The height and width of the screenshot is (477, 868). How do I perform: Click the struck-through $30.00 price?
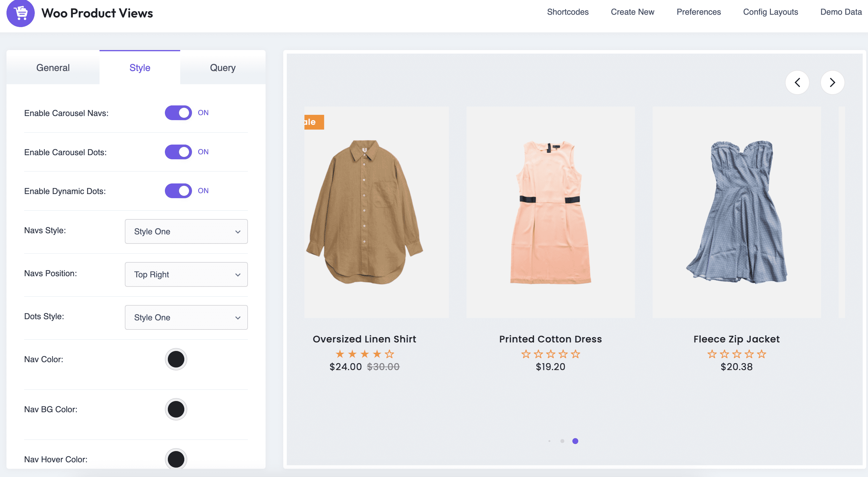click(x=383, y=367)
